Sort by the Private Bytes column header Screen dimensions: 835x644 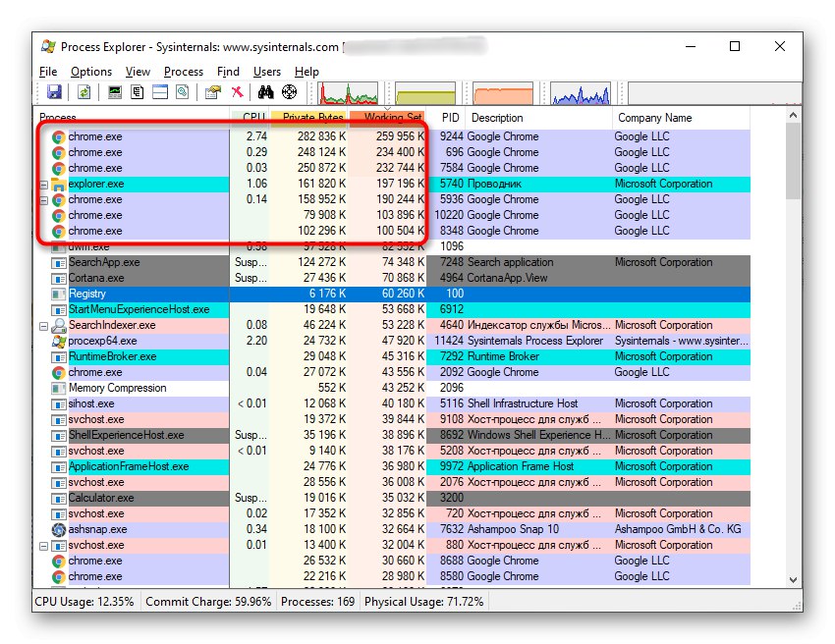click(309, 117)
